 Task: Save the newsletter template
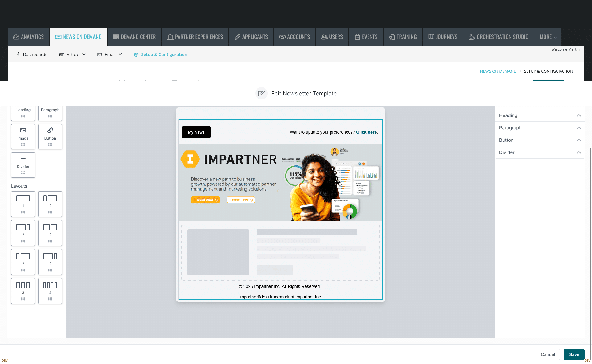point(574,354)
